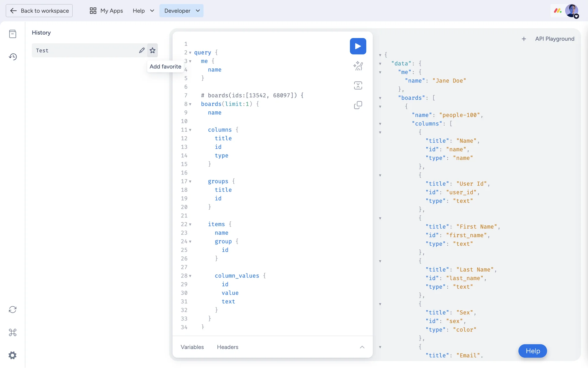Open settings gear in the sidebar
Viewport: 588px width, 368px height.
coord(13,355)
